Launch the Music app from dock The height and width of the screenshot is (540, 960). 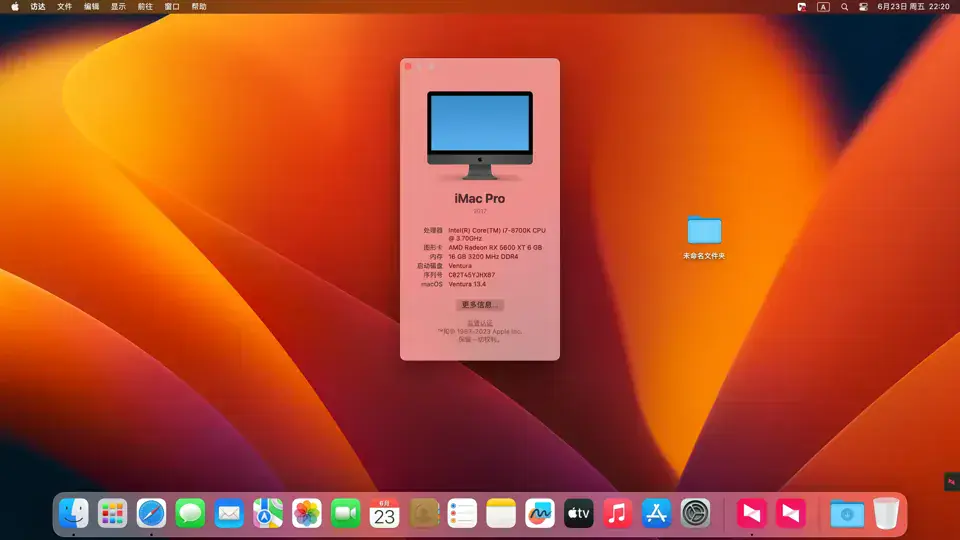[618, 513]
